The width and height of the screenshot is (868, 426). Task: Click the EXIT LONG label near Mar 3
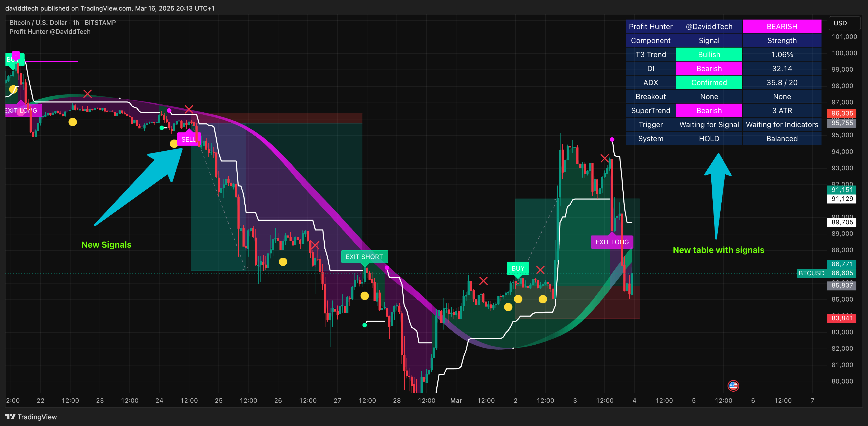click(x=612, y=242)
